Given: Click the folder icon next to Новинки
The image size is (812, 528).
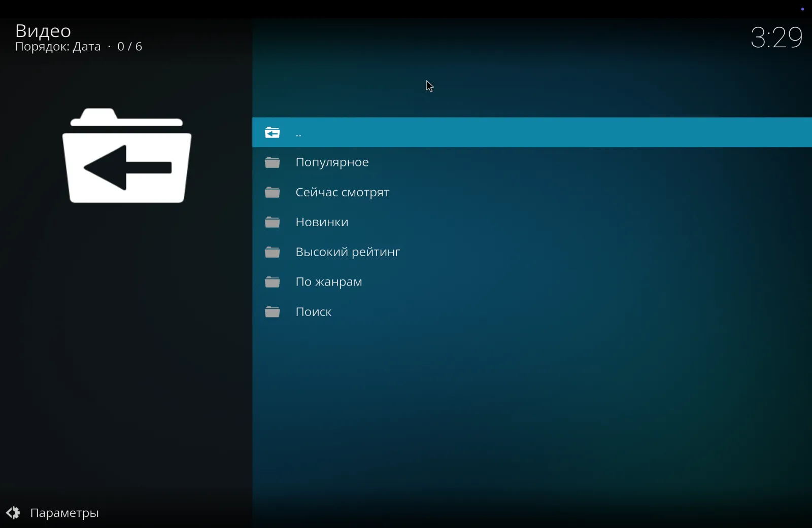Looking at the screenshot, I should (x=273, y=222).
